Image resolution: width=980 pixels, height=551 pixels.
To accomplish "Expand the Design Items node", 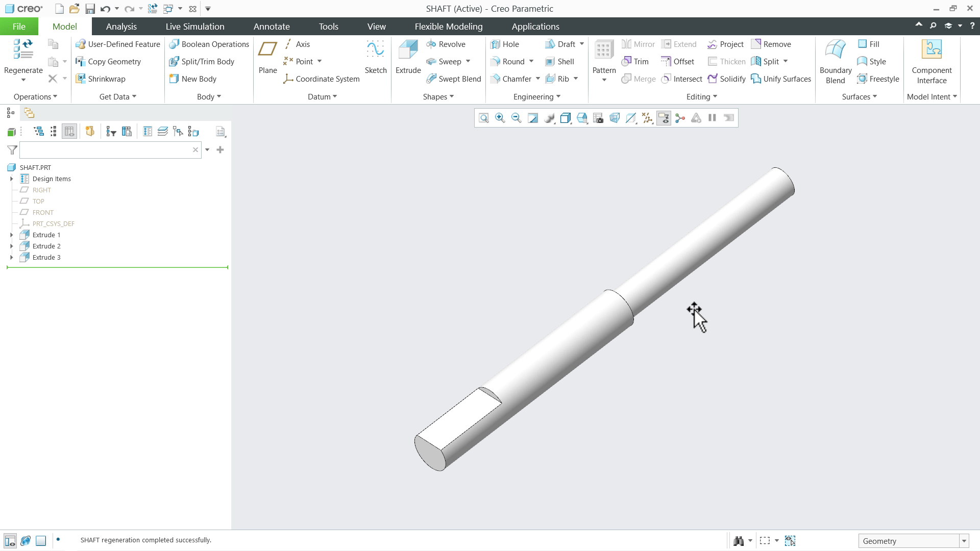I will [11, 179].
